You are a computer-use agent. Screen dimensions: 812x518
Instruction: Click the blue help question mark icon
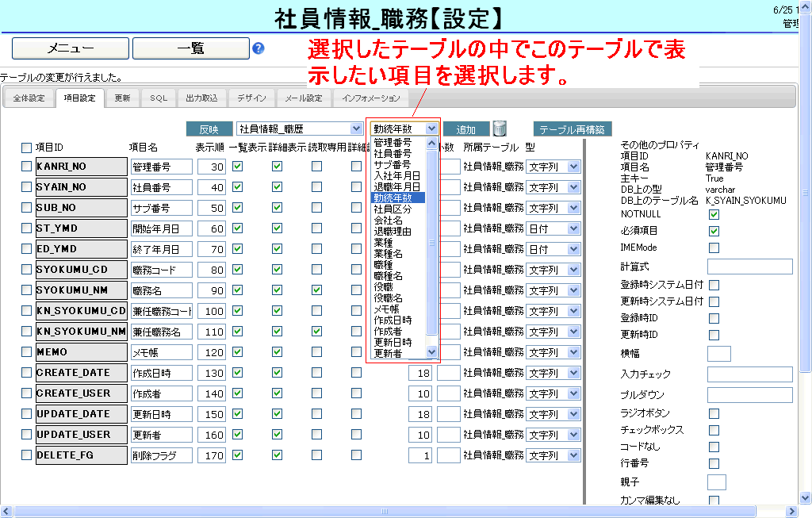258,48
